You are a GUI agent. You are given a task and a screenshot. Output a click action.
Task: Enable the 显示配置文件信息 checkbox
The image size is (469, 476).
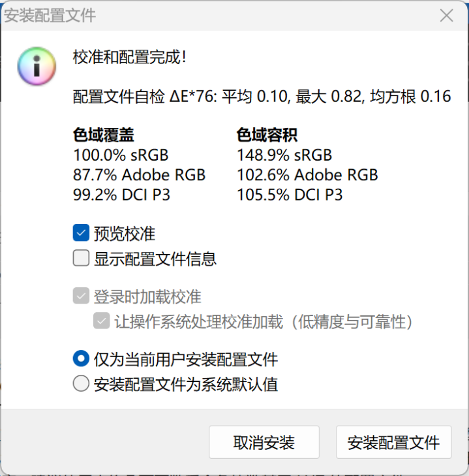(x=81, y=259)
